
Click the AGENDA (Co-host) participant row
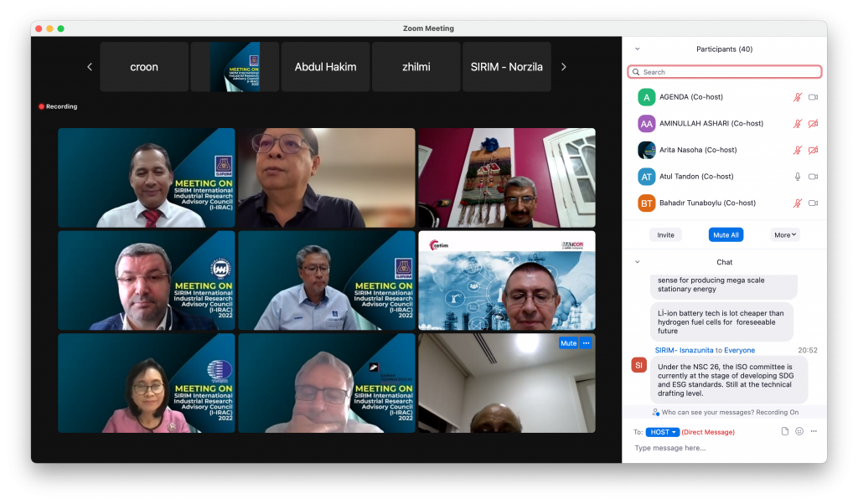(725, 97)
